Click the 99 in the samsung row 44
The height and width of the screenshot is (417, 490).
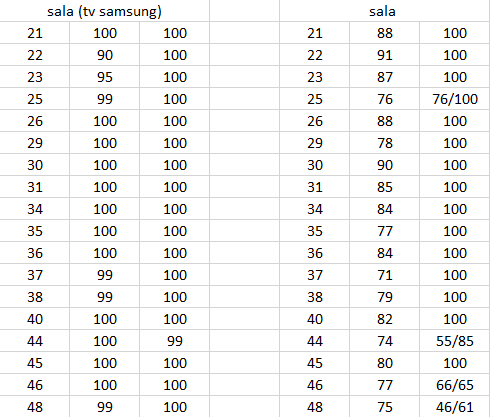tap(175, 341)
